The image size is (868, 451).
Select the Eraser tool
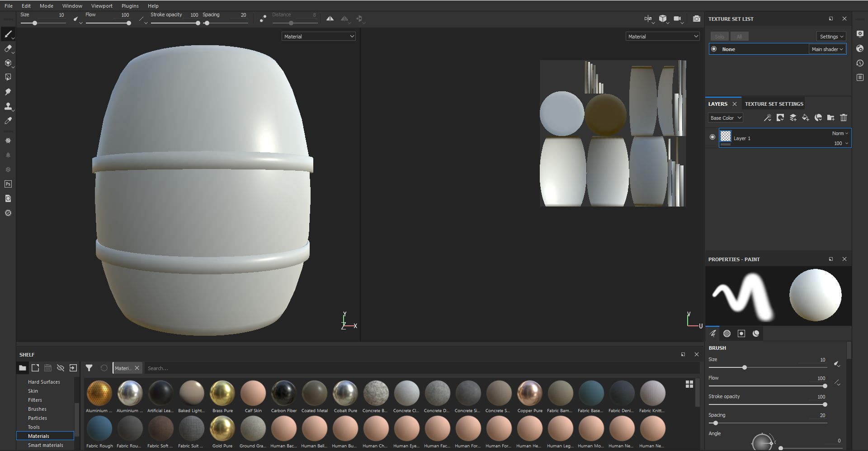[9, 49]
